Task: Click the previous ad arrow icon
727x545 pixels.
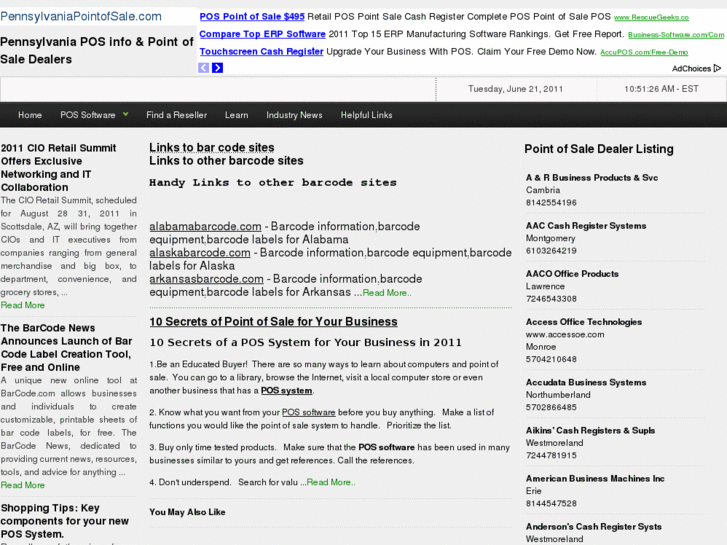Action: pyautogui.click(x=204, y=68)
